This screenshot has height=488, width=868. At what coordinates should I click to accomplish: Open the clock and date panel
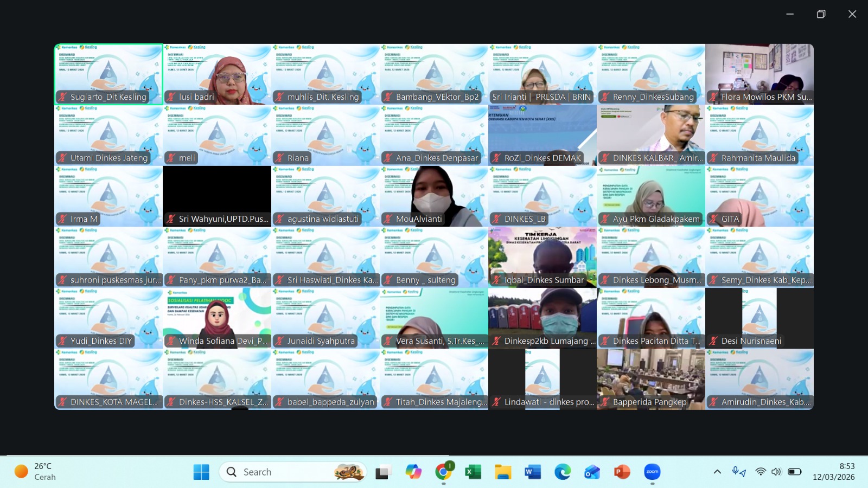coord(833,472)
